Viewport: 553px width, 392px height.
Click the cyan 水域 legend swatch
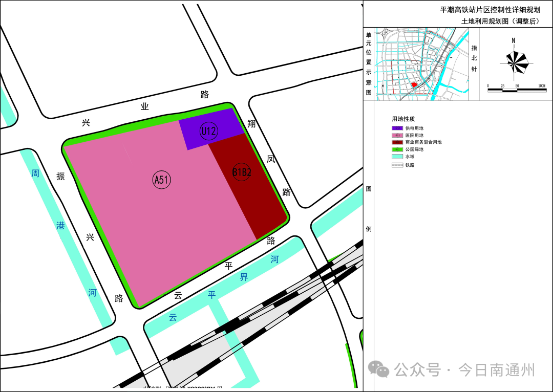[397, 157]
